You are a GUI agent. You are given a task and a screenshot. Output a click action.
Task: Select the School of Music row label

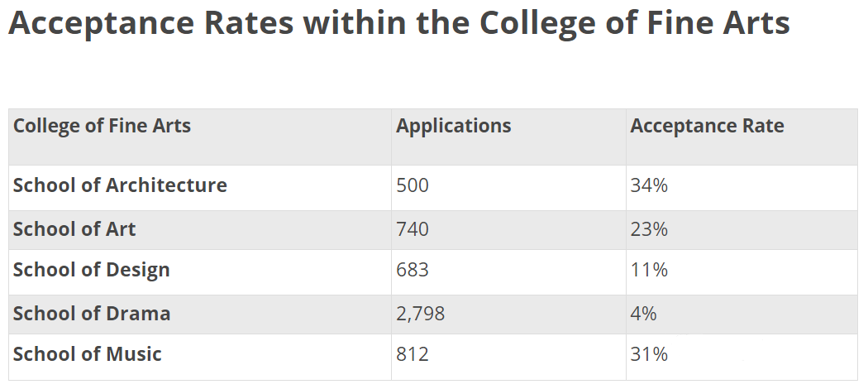point(87,355)
